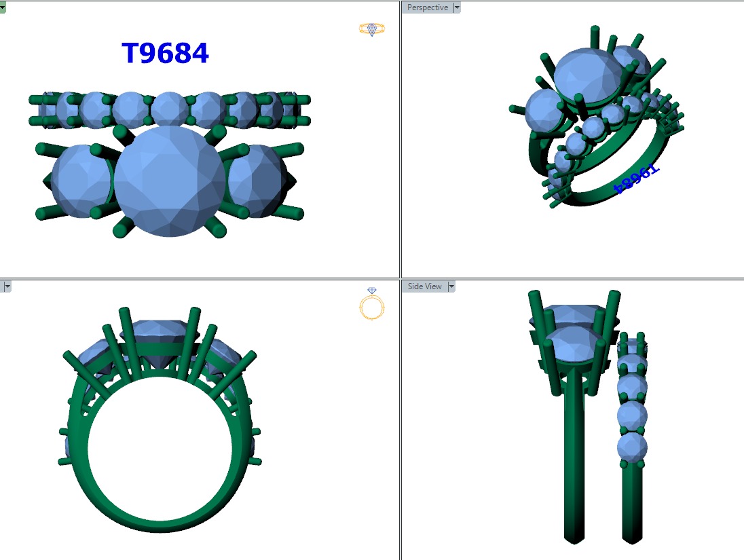Expand the bottom-left viewport menu arrow
Screen dimensions: 744x560
7,286
